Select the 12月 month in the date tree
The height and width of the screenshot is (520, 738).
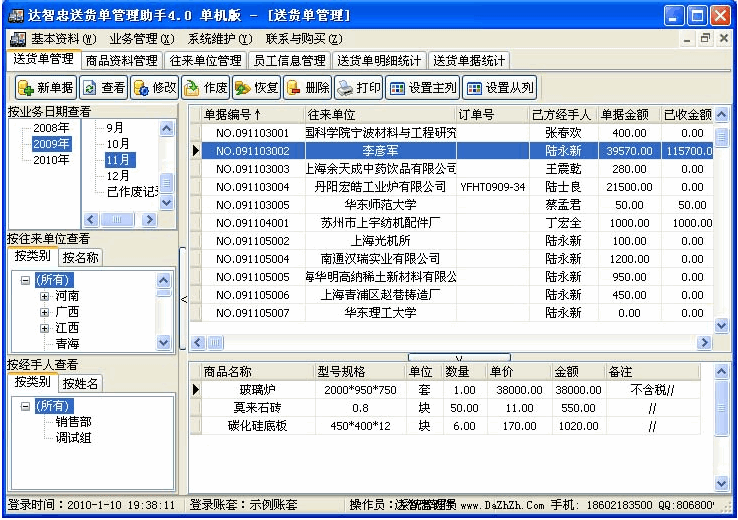pyautogui.click(x=118, y=176)
